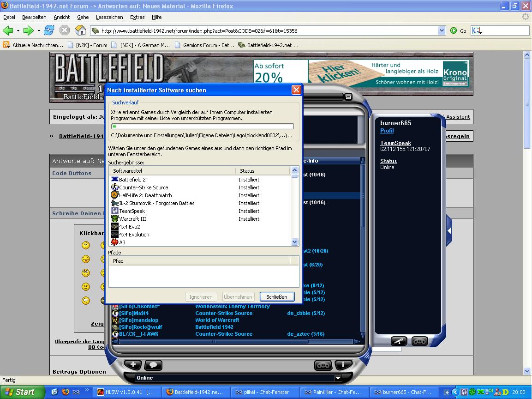Expand the quick launch chevron
This screenshot has height=399, width=532.
click(x=87, y=390)
